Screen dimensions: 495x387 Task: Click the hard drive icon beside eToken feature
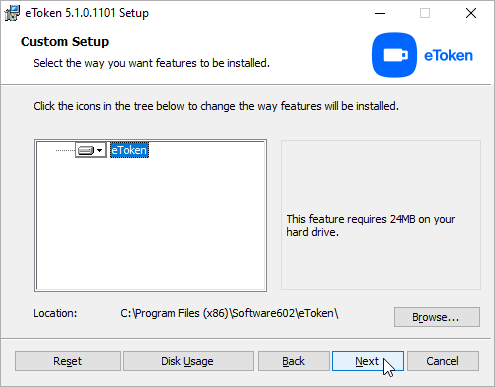pos(86,150)
